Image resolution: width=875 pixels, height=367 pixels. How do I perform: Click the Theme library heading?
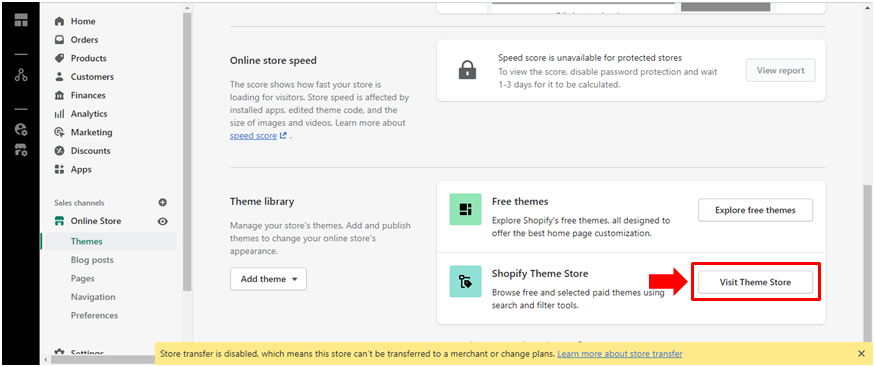pyautogui.click(x=262, y=201)
